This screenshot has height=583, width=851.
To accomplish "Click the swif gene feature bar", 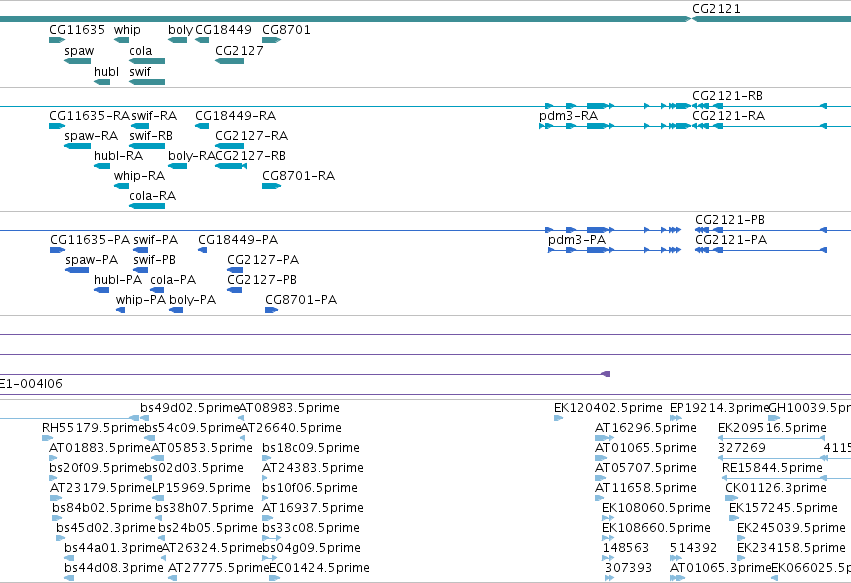I will (x=147, y=82).
